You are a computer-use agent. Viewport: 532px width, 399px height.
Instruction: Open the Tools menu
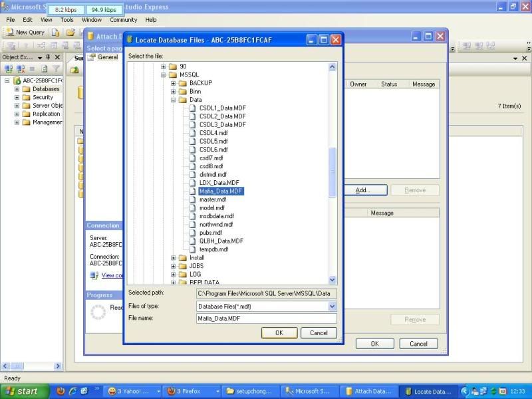[x=67, y=20]
